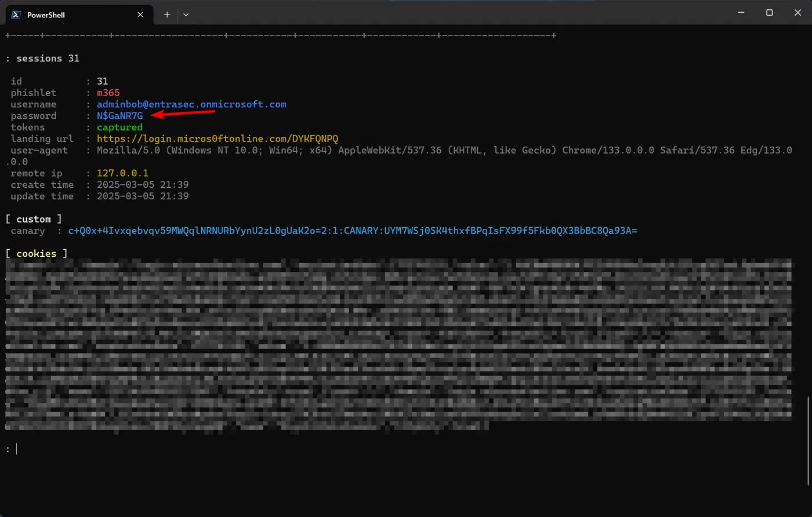The width and height of the screenshot is (812, 517).
Task: Click the remote ip 127.0.0.1
Action: point(122,173)
